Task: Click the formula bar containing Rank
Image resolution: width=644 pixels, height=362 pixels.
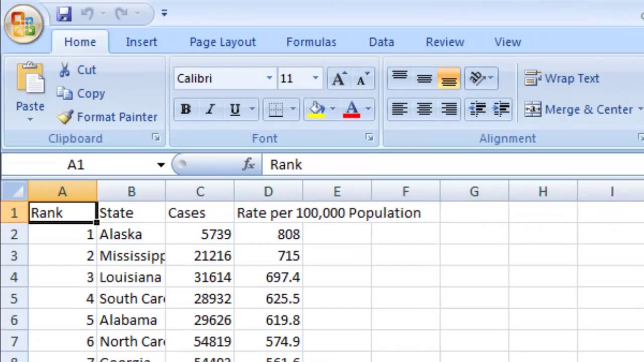Action: [453, 165]
